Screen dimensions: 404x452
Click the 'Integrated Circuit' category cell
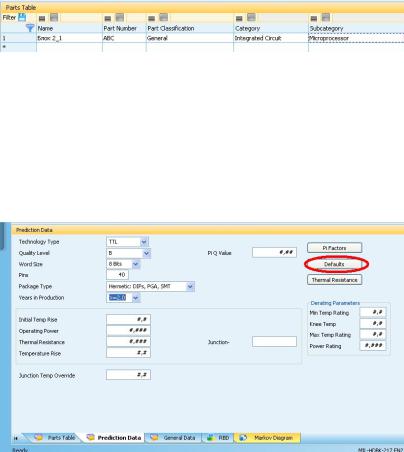pyautogui.click(x=271, y=38)
